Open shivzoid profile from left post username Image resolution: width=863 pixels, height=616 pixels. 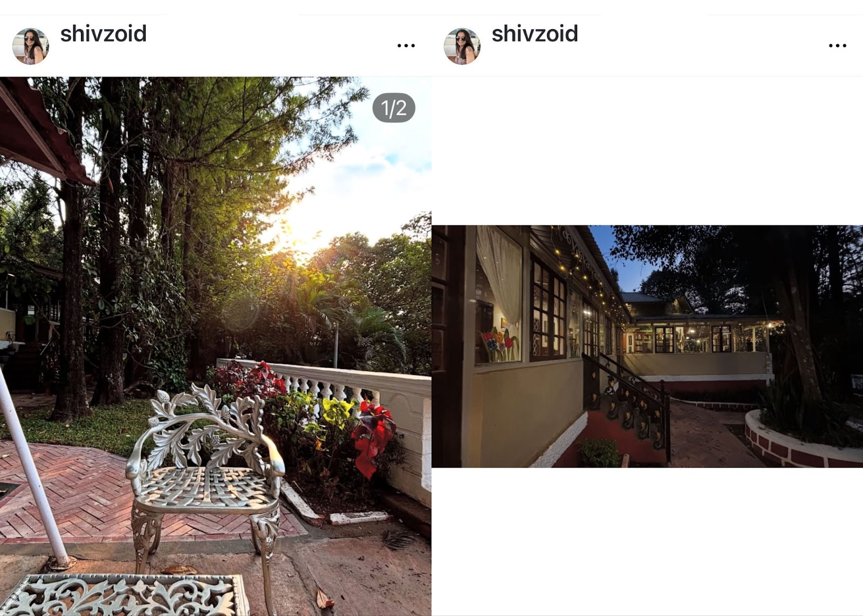pyautogui.click(x=103, y=34)
